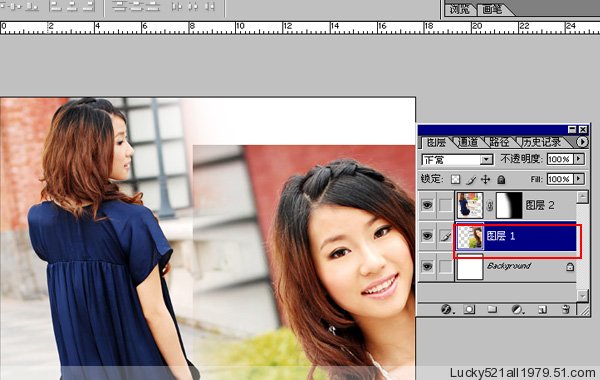The image size is (600, 380).
Task: Lock position with the move-arrows icon
Action: pos(486,179)
